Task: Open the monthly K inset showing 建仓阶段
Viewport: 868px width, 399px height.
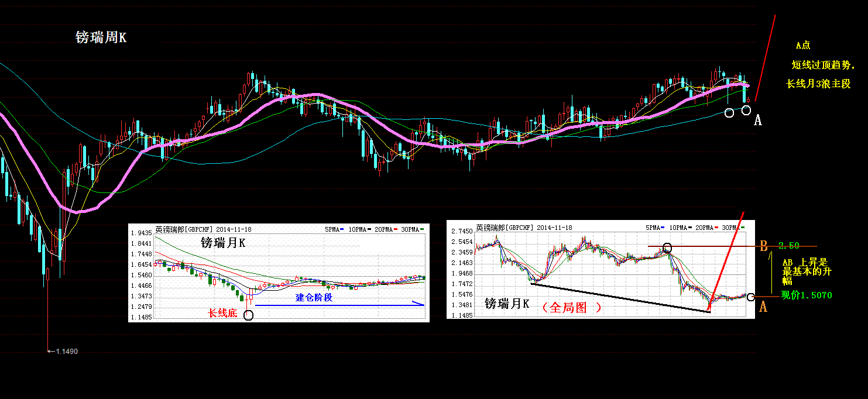Action: point(279,273)
